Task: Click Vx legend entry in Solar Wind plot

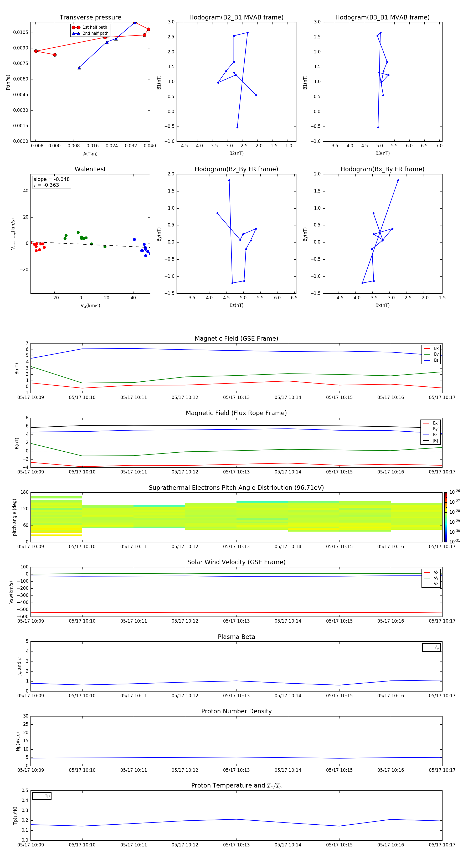Action: click(431, 572)
